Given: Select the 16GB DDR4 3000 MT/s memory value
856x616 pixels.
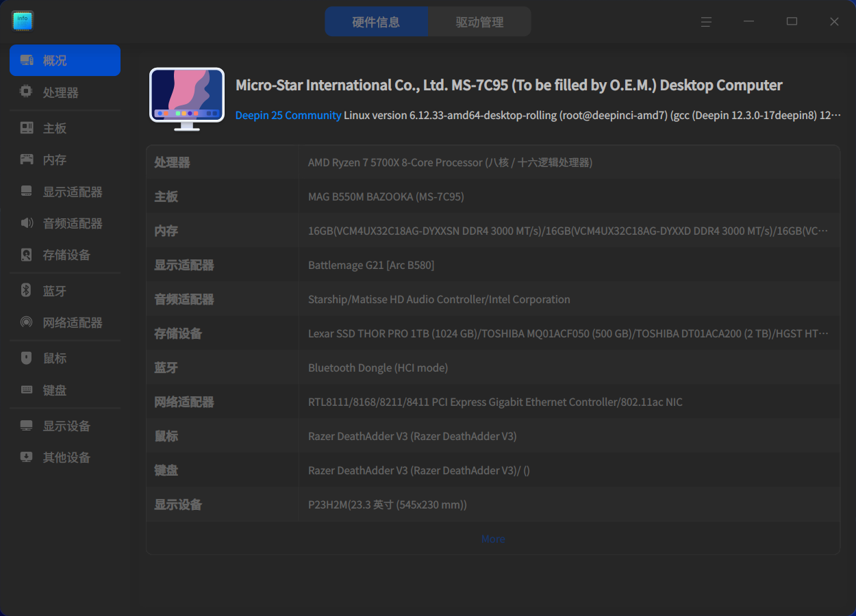Looking at the screenshot, I should point(568,231).
